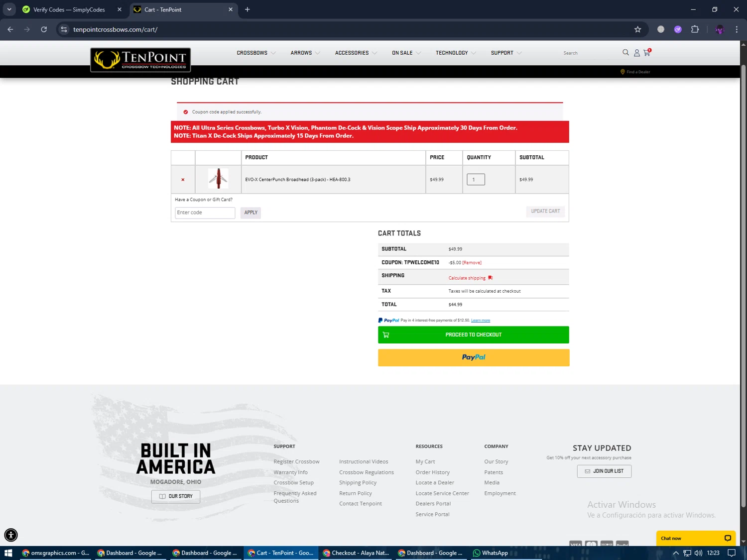This screenshot has width=747, height=560.
Task: Expand the Arrows menu
Action: tap(305, 53)
